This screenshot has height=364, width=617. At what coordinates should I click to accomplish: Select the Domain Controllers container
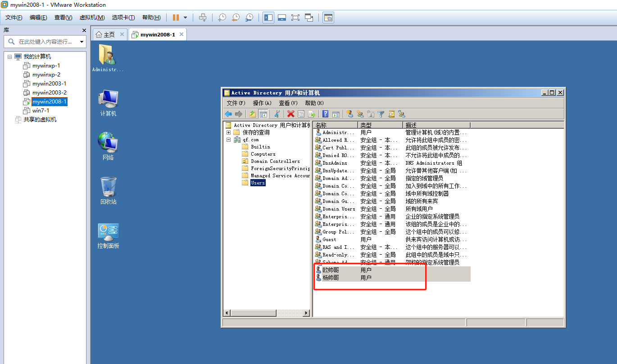[275, 161]
